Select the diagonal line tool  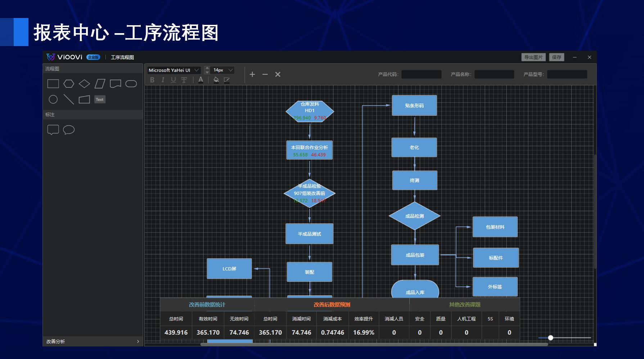tap(68, 99)
